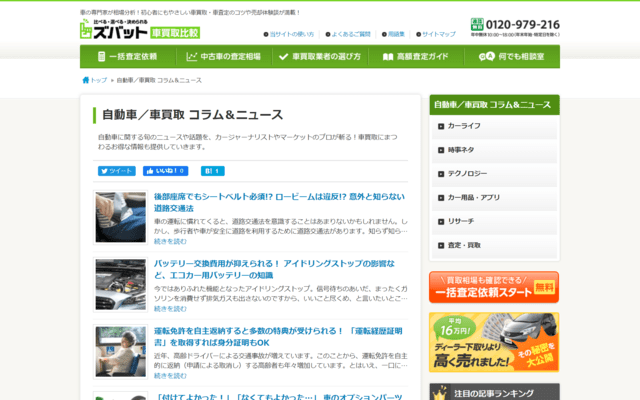640x400 pixels.
Task: Open the 用語集 header link
Action: [396, 34]
